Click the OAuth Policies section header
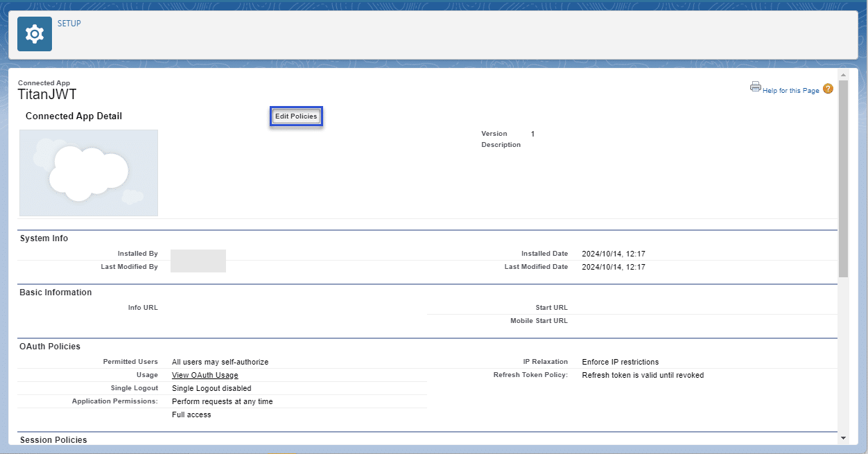 coord(50,347)
